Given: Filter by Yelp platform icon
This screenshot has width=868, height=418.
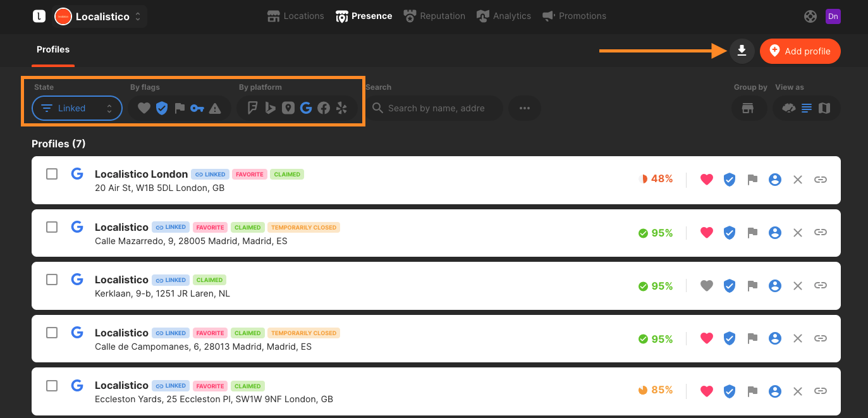Looking at the screenshot, I should (342, 108).
